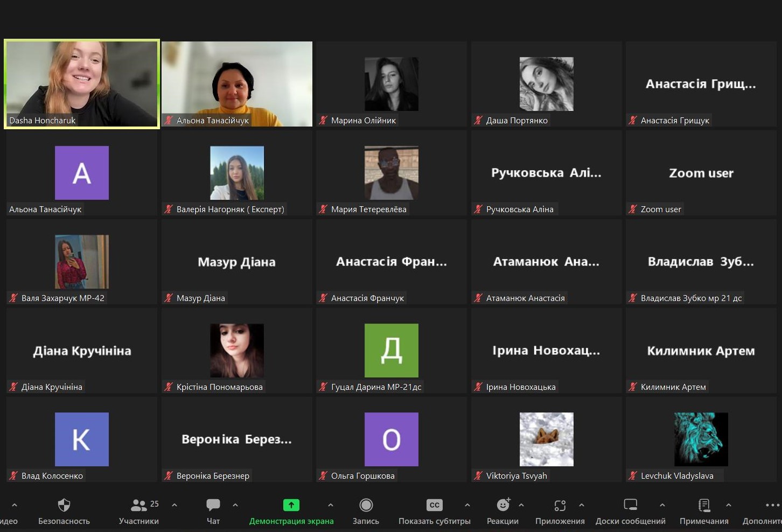Open the Приложения apps icon
The image size is (782, 532).
coord(560,505)
